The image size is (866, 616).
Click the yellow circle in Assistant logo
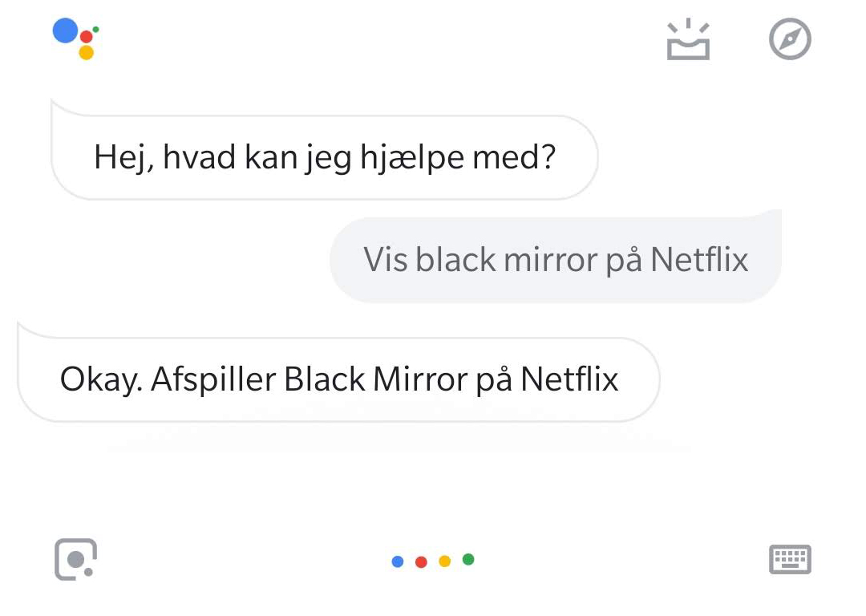pyautogui.click(x=86, y=52)
